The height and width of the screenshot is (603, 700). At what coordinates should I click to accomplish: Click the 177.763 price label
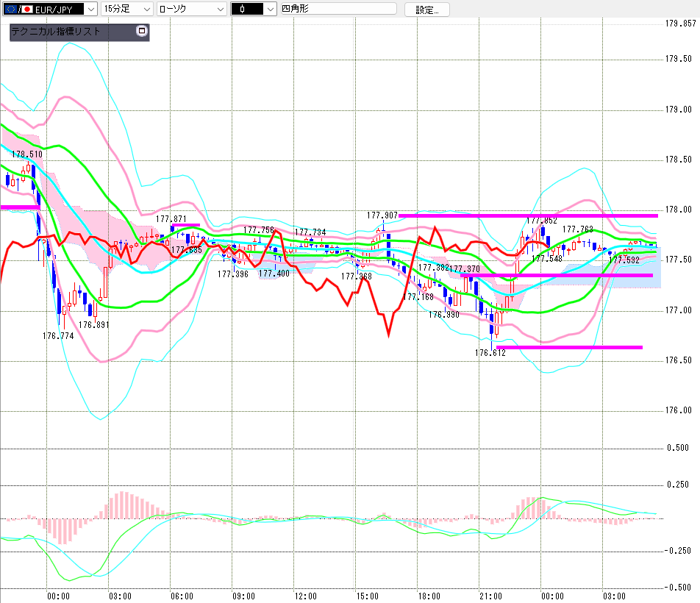[x=578, y=229]
